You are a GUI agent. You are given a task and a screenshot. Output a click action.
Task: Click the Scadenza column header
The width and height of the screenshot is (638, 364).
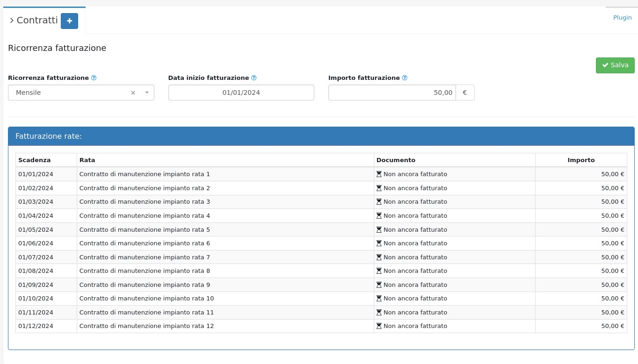point(34,160)
